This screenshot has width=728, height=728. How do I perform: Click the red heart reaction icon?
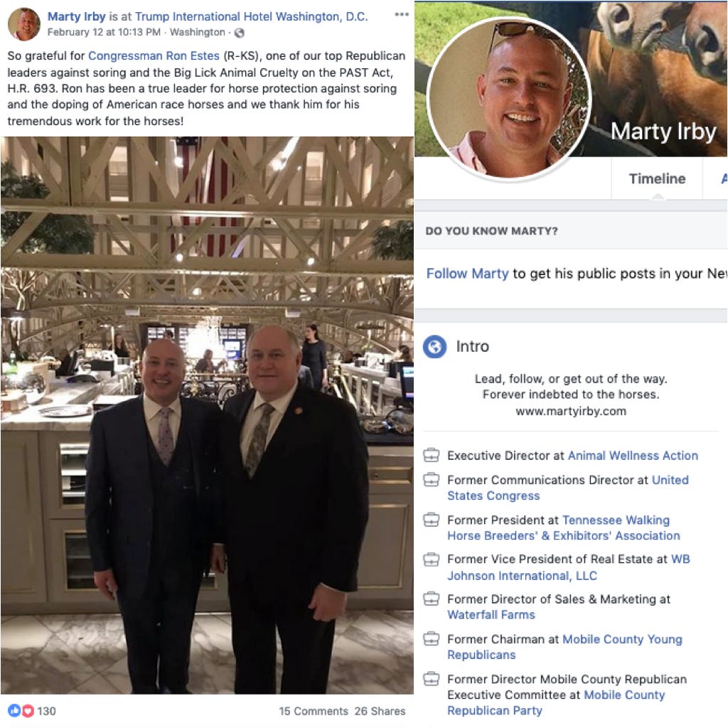28,710
